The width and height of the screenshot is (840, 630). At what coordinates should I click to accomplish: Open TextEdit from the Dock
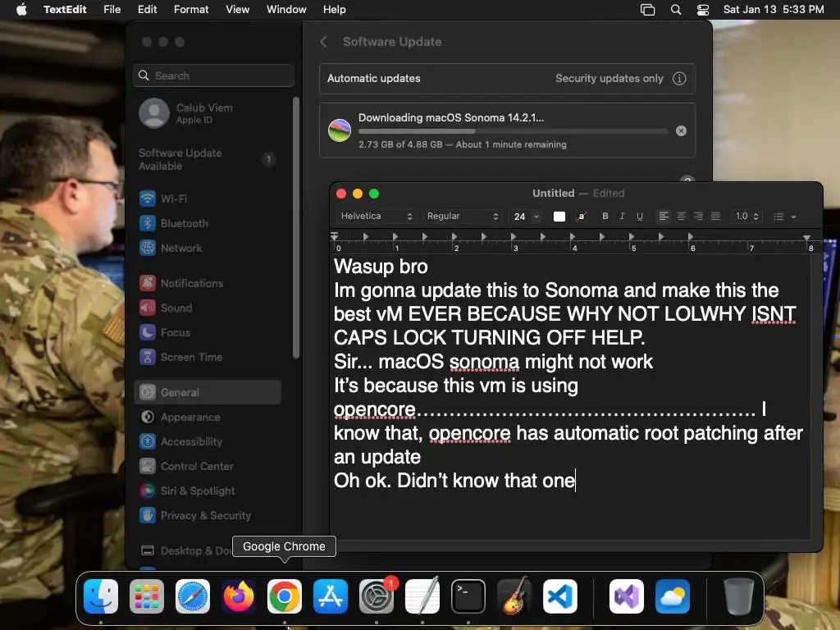pos(422,596)
